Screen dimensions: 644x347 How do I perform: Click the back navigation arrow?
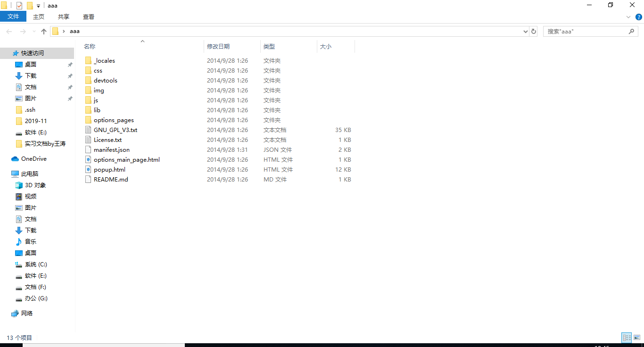point(9,31)
